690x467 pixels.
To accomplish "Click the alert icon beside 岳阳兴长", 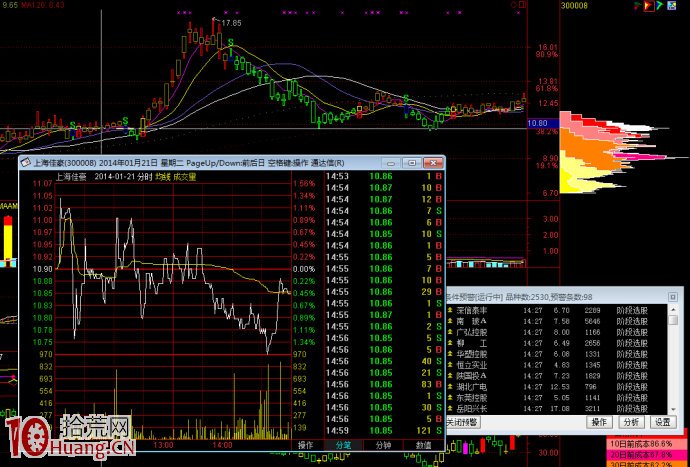I will 450,408.
